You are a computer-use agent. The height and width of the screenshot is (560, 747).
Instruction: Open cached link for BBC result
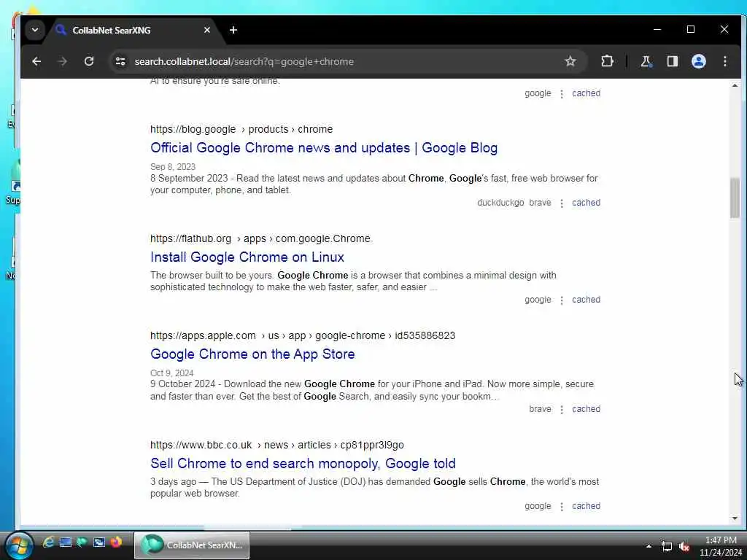[x=586, y=506]
